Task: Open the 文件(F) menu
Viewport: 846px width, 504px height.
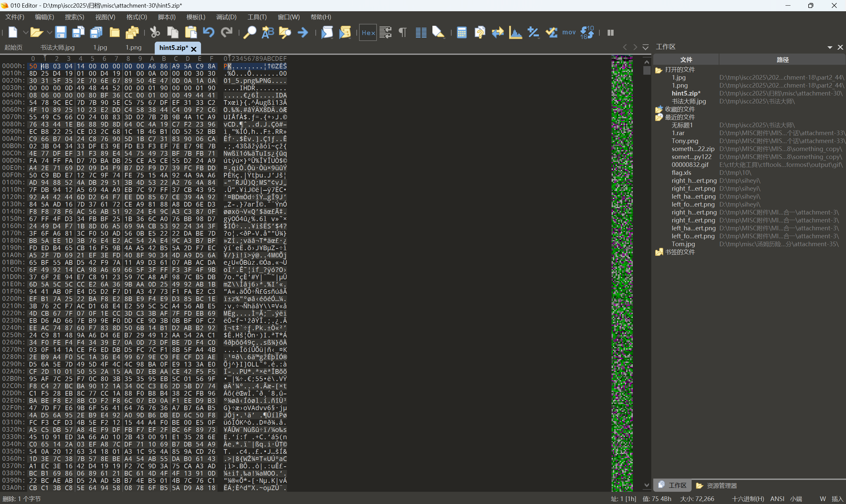Action: tap(15, 17)
